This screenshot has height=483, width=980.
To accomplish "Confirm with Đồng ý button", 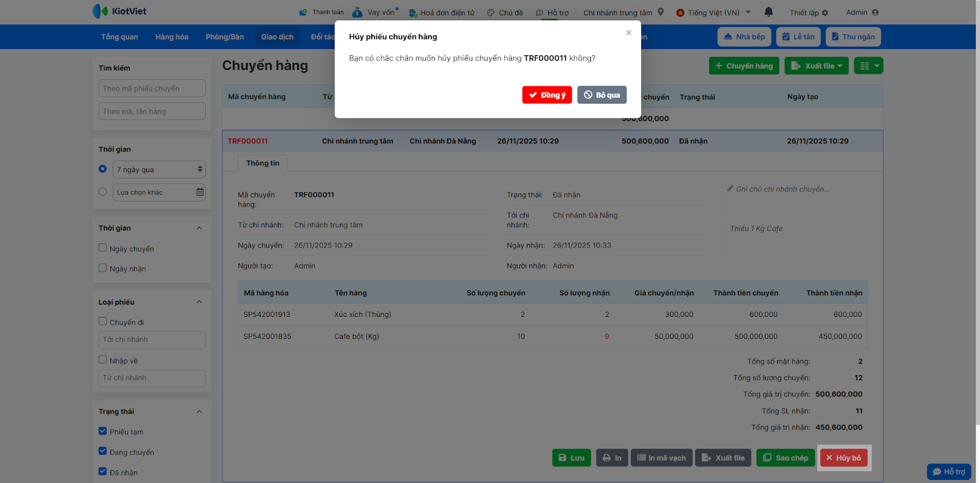I will click(x=547, y=95).
